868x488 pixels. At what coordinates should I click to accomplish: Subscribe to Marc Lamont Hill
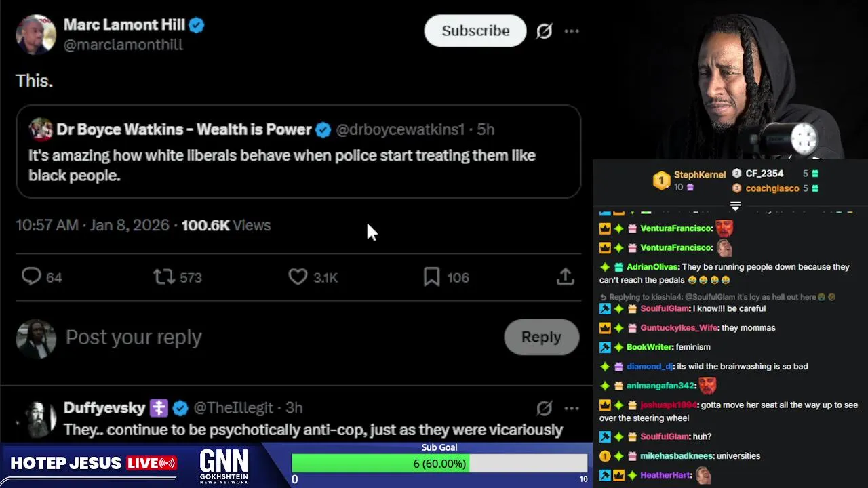pyautogui.click(x=475, y=30)
